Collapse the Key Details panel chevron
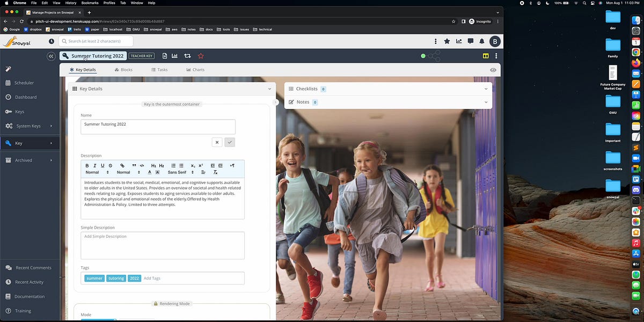 pyautogui.click(x=269, y=89)
